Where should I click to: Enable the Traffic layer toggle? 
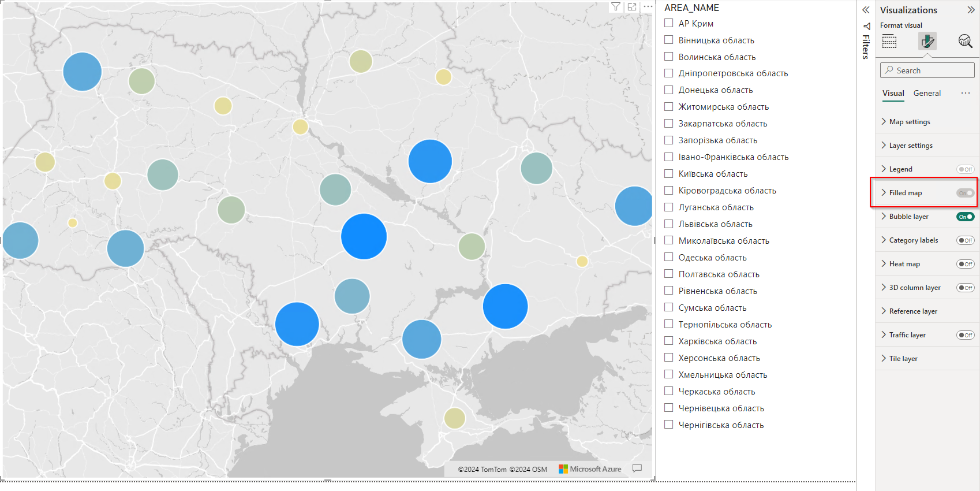click(966, 335)
